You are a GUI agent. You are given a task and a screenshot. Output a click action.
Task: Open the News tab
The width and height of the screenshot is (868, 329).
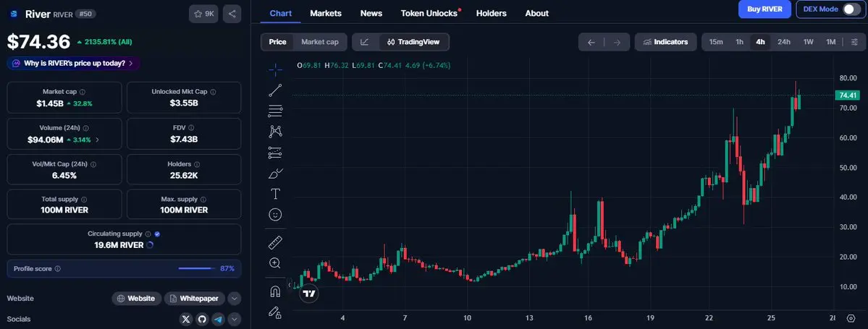(371, 13)
